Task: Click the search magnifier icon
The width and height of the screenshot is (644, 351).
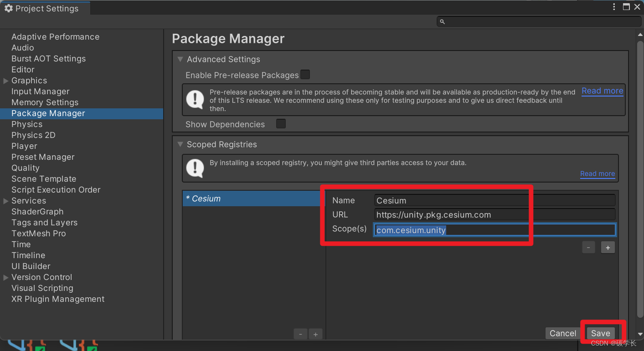Action: 442,21
